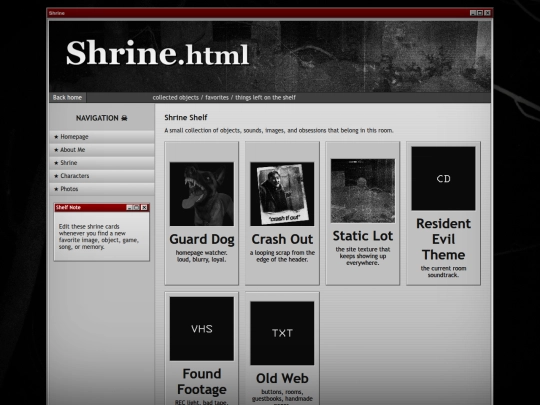This screenshot has width=540, height=405.
Task: Click the Static Lot card title
Action: 363,236
